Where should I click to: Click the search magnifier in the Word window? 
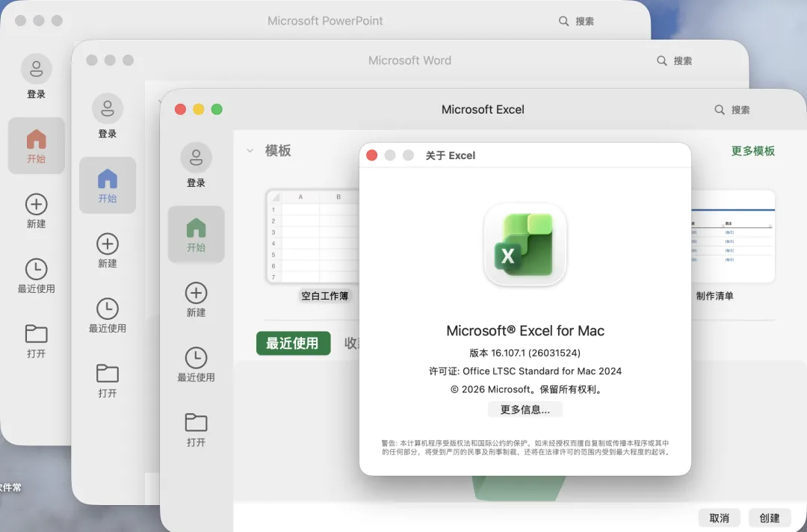pyautogui.click(x=662, y=61)
